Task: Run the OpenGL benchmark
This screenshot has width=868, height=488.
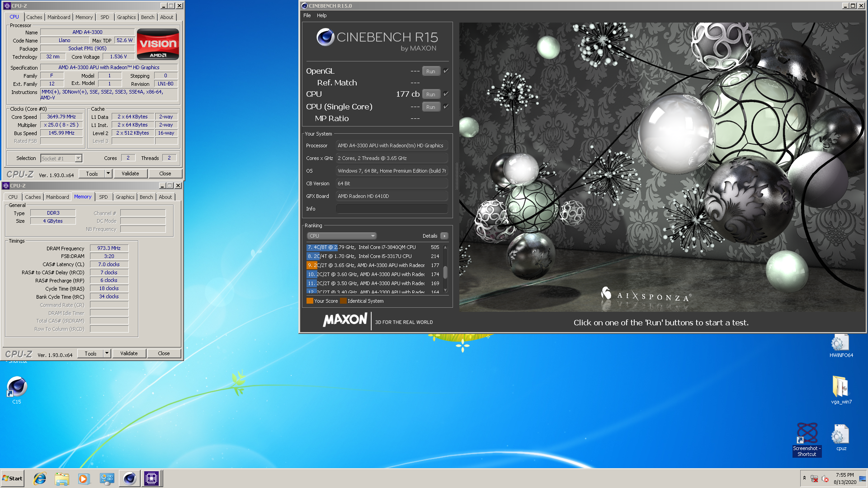Action: pos(431,71)
